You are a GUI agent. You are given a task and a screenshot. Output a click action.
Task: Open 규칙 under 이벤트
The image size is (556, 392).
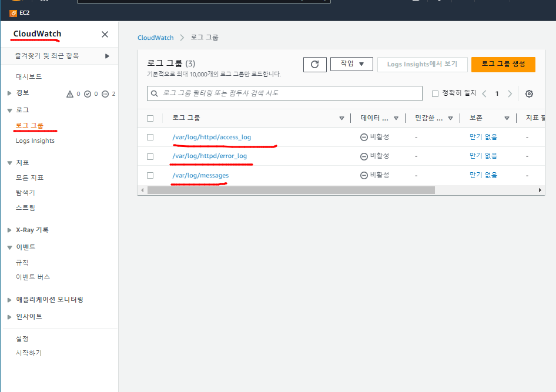(x=22, y=263)
